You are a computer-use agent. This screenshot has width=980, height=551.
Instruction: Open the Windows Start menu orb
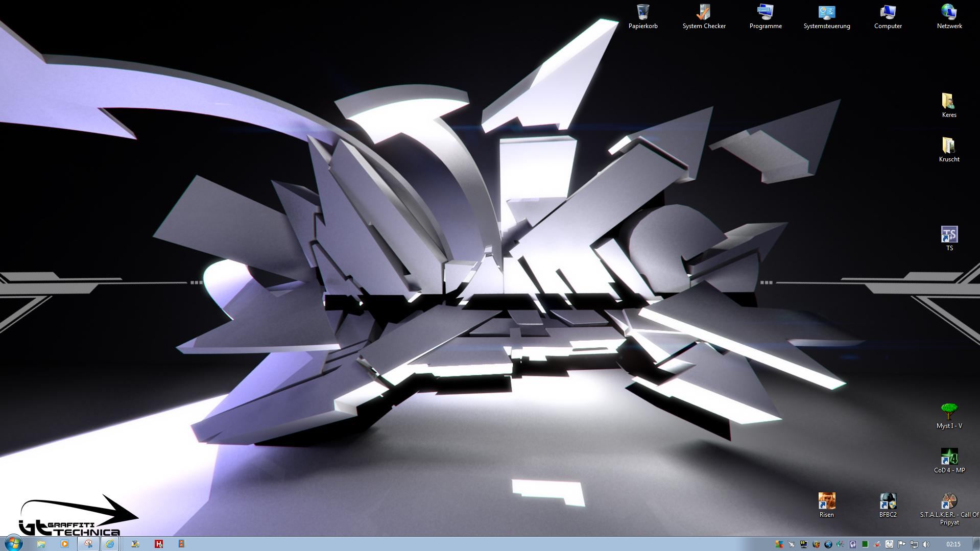coord(14,543)
